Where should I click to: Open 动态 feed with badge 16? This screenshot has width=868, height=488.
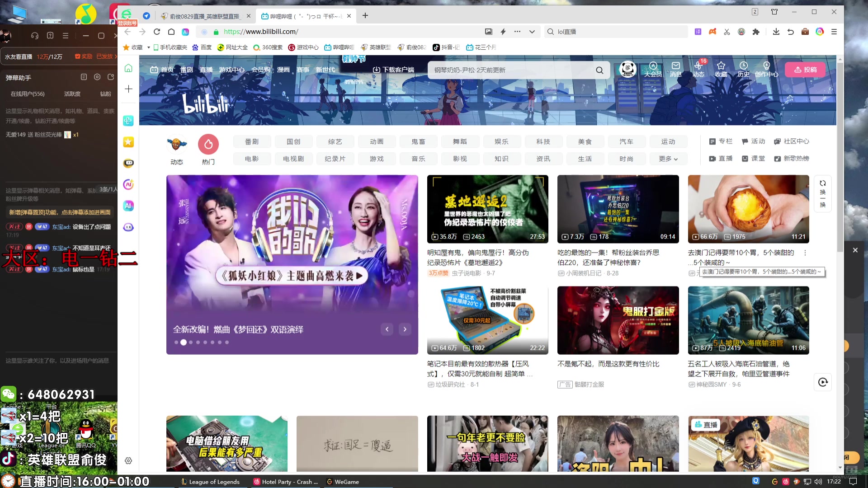[x=698, y=70]
